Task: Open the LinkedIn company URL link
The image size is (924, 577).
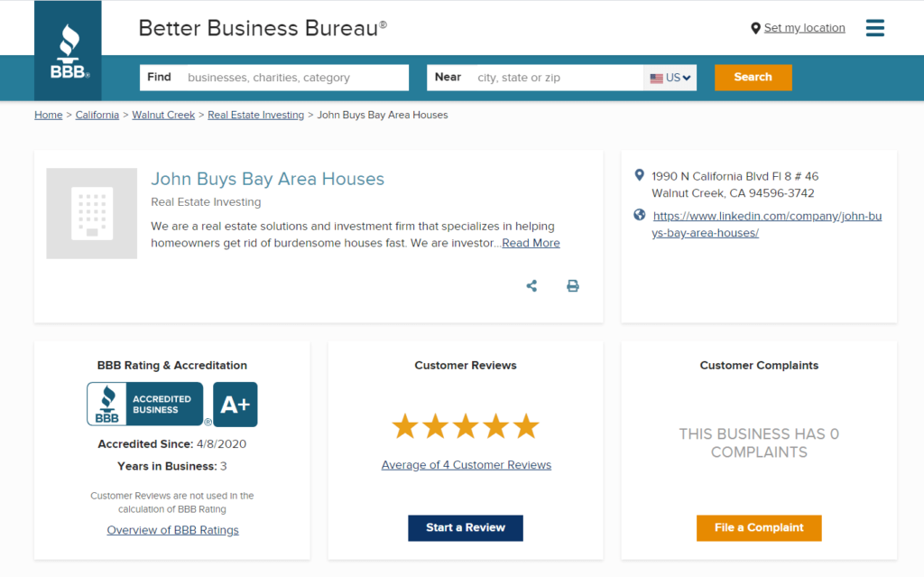Action: pos(767,224)
